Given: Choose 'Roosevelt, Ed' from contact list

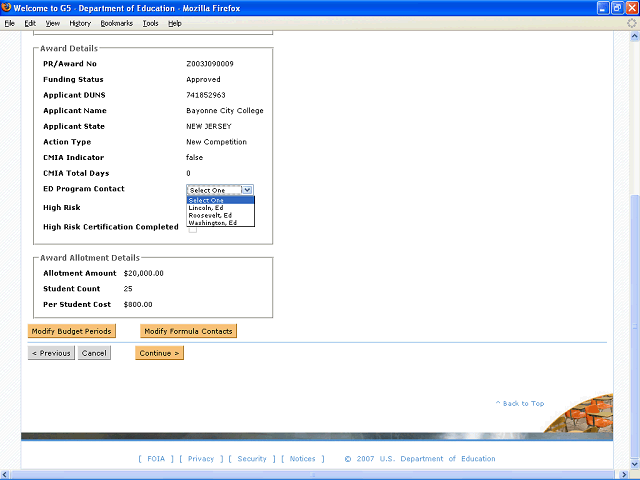Looking at the screenshot, I should [220, 215].
